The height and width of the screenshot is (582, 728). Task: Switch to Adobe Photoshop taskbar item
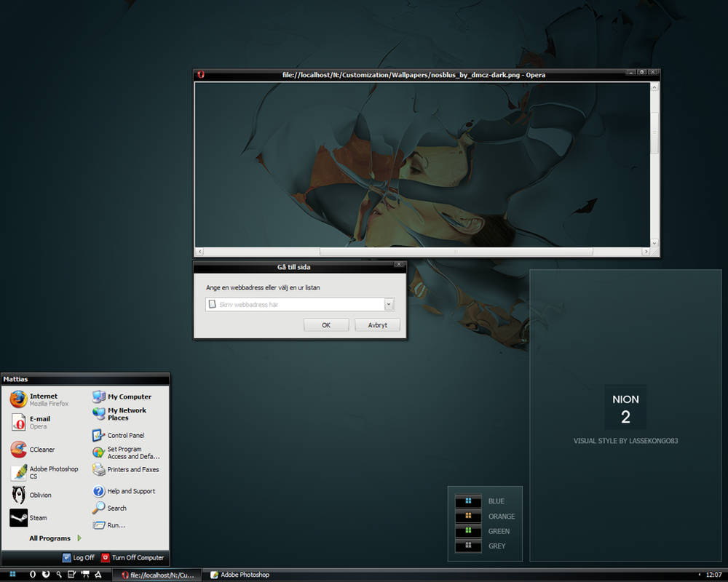coord(244,575)
